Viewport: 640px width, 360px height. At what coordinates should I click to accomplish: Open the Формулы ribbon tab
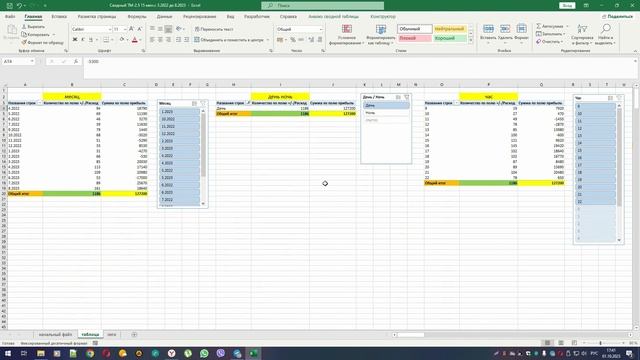137,17
